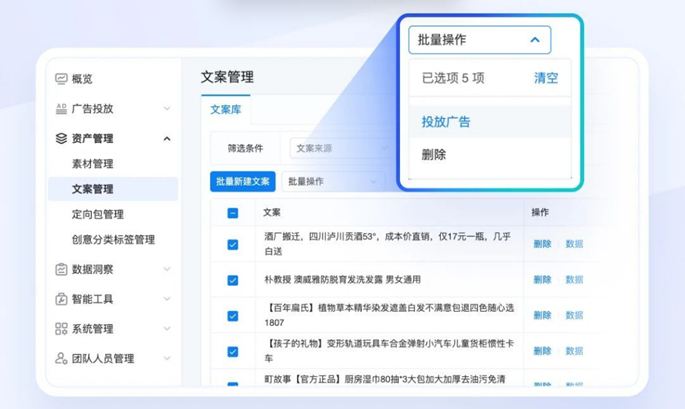Open 概览 in the sidebar
Screen dimensions: 685x409
[x=82, y=79]
